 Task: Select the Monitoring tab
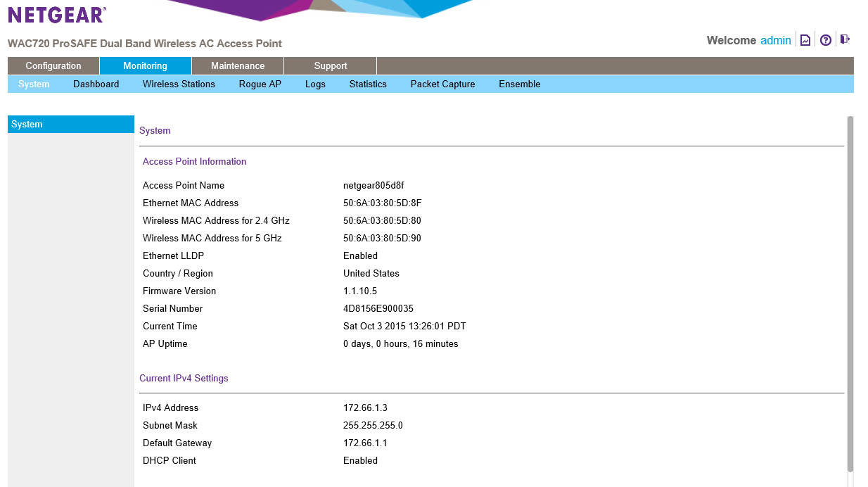point(146,65)
